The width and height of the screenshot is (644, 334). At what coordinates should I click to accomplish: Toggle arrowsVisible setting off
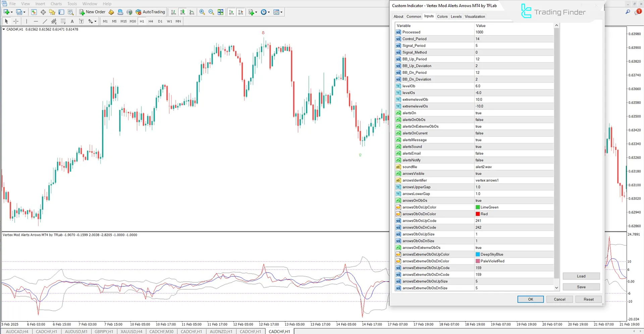(513, 173)
